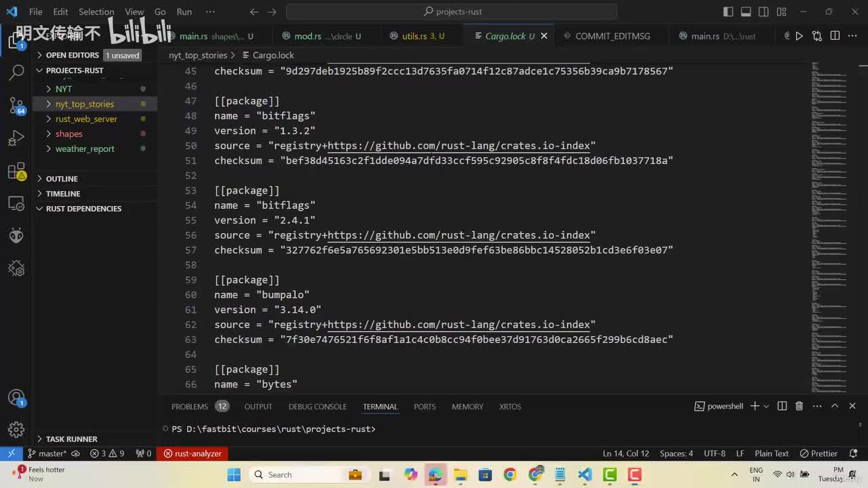Open the Windows Start menu

234,474
